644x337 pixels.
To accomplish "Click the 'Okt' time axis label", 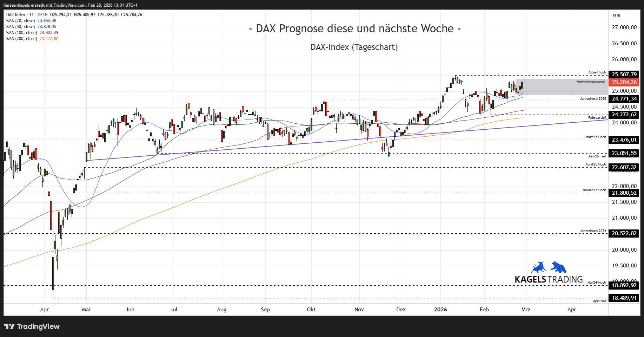I will 311,310.
